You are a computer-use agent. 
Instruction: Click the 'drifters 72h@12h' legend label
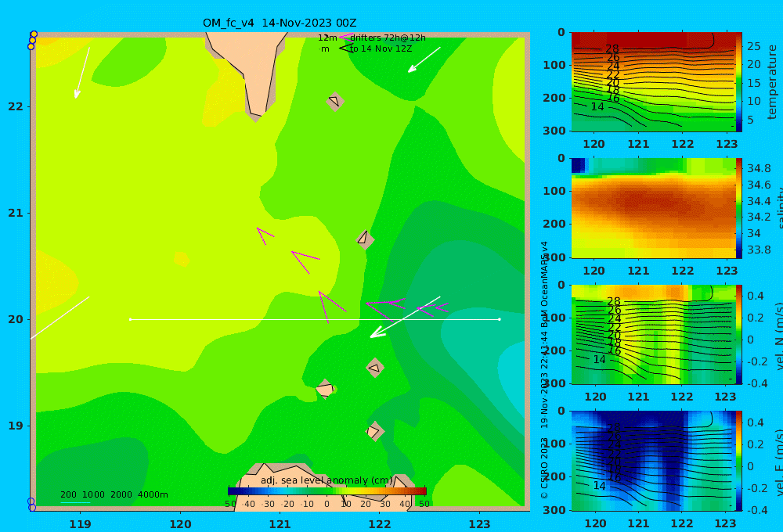(x=388, y=38)
